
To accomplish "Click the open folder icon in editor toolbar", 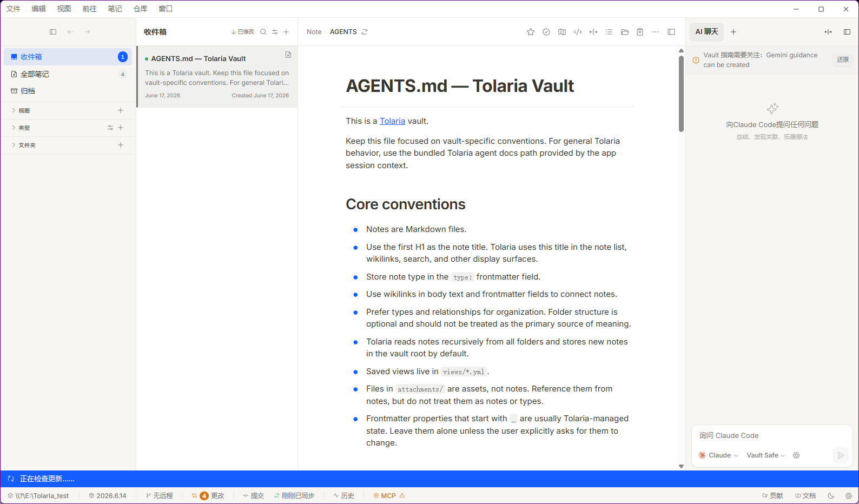I will [x=625, y=32].
